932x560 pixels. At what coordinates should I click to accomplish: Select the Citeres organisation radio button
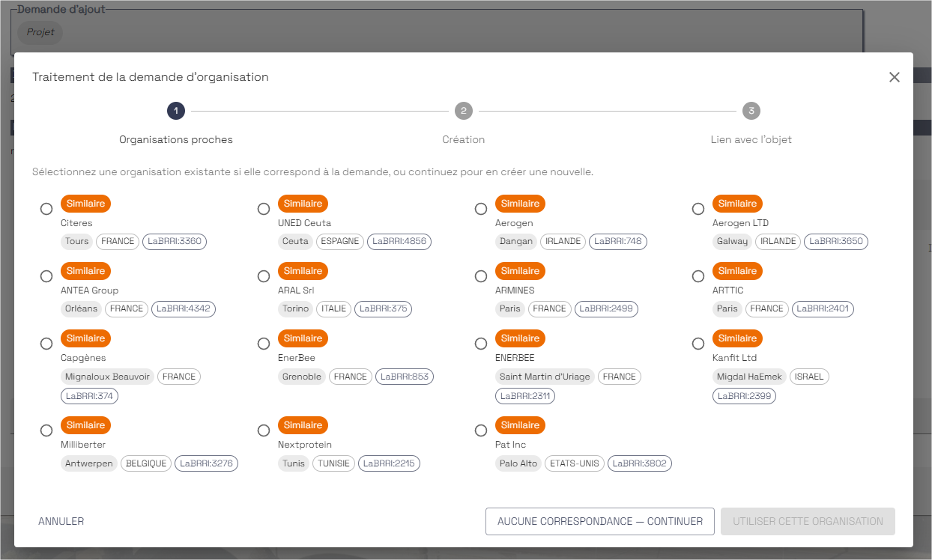(46, 209)
